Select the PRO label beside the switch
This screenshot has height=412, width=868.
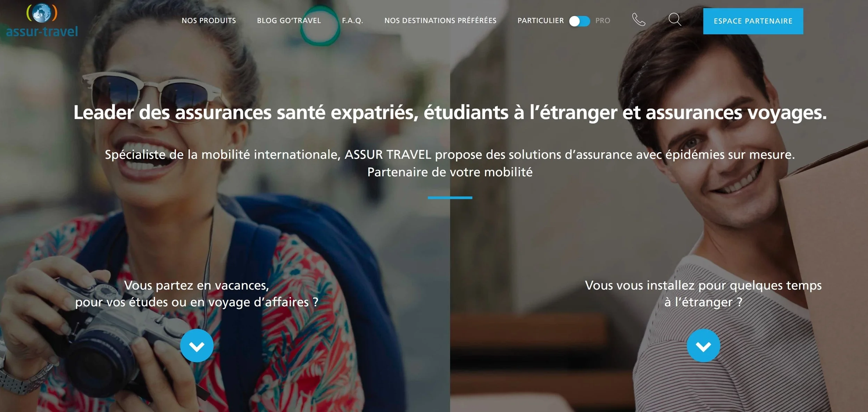coord(603,21)
